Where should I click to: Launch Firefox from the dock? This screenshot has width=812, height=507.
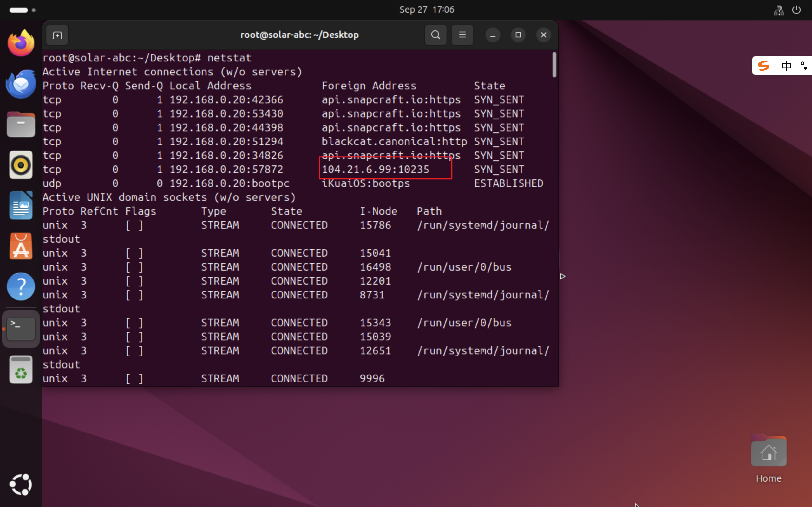click(x=21, y=43)
